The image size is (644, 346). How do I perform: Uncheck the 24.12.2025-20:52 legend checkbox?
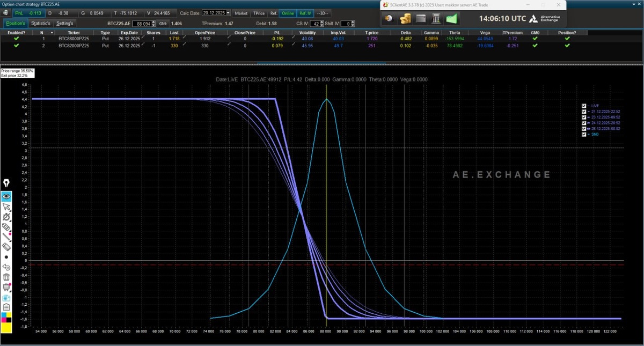pos(584,123)
